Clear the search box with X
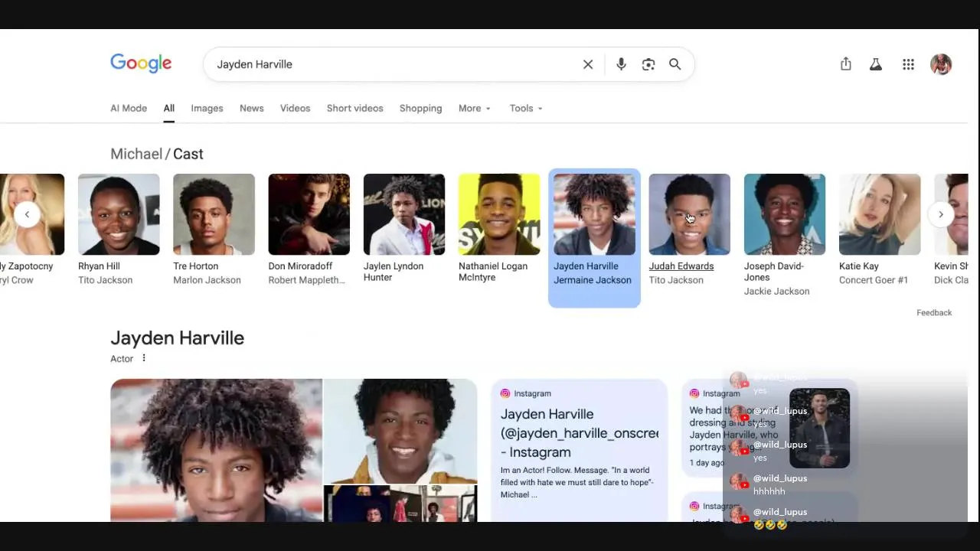The image size is (980, 551). (x=588, y=64)
